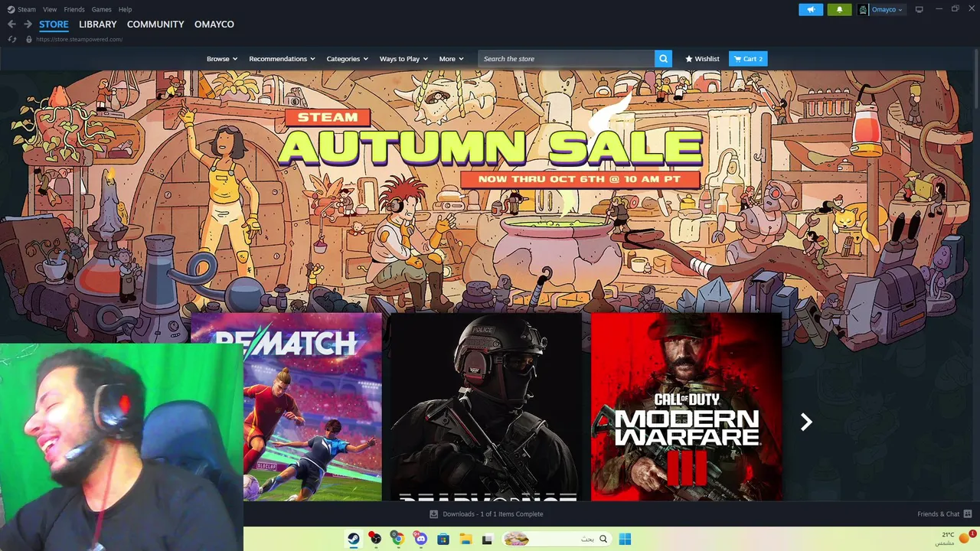Open Cart 2 button

click(748, 58)
